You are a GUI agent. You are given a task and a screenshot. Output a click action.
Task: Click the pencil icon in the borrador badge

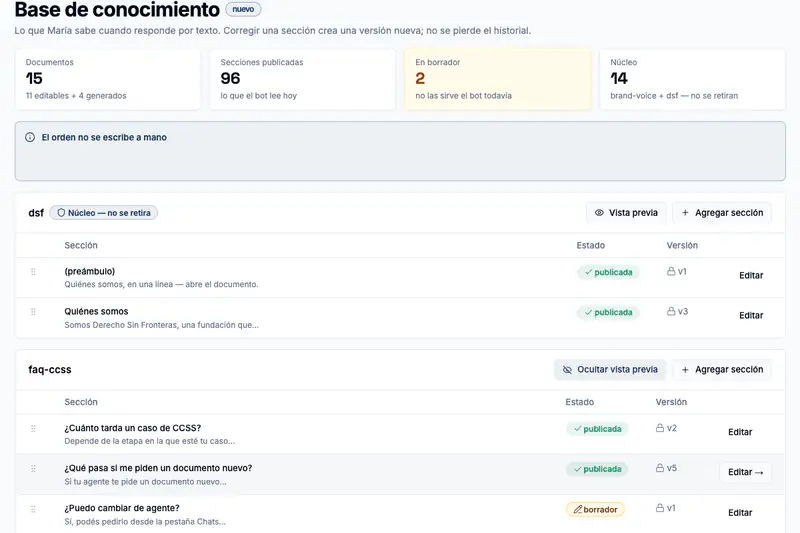click(x=578, y=510)
